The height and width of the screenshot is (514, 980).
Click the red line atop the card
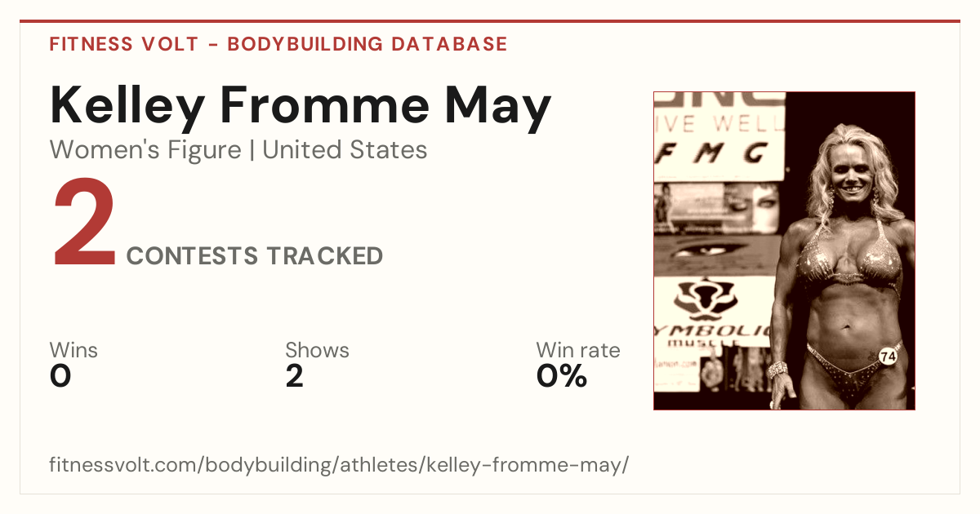pos(490,21)
